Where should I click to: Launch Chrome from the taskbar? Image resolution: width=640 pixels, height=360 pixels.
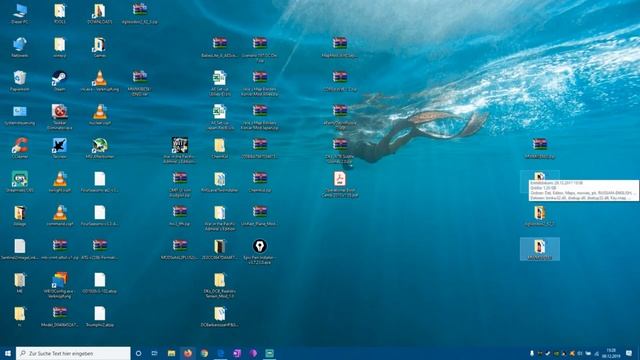204,353
